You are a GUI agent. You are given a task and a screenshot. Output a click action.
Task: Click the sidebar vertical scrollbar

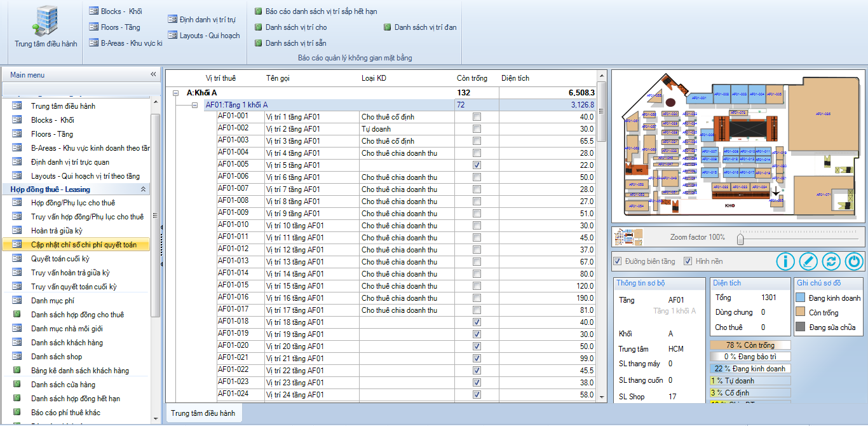click(x=155, y=216)
